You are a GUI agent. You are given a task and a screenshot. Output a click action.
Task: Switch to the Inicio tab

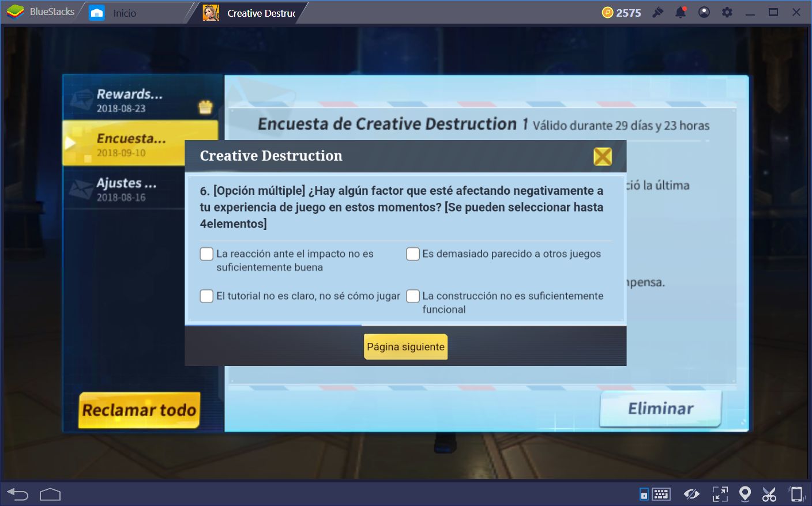pos(125,13)
